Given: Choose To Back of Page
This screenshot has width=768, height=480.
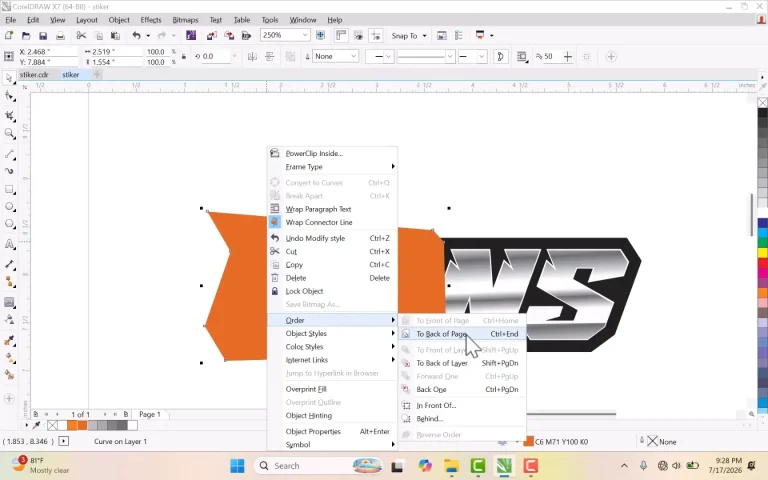Looking at the screenshot, I should 461,334.
